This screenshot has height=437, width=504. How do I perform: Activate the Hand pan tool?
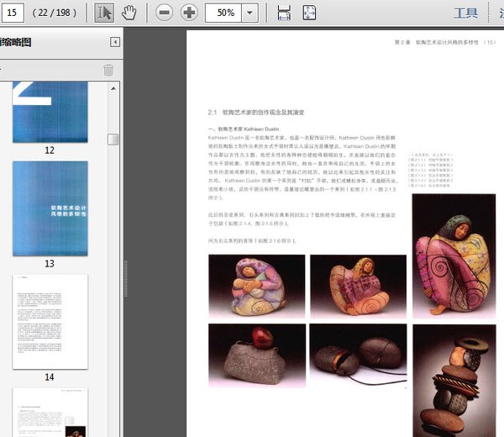(x=129, y=13)
